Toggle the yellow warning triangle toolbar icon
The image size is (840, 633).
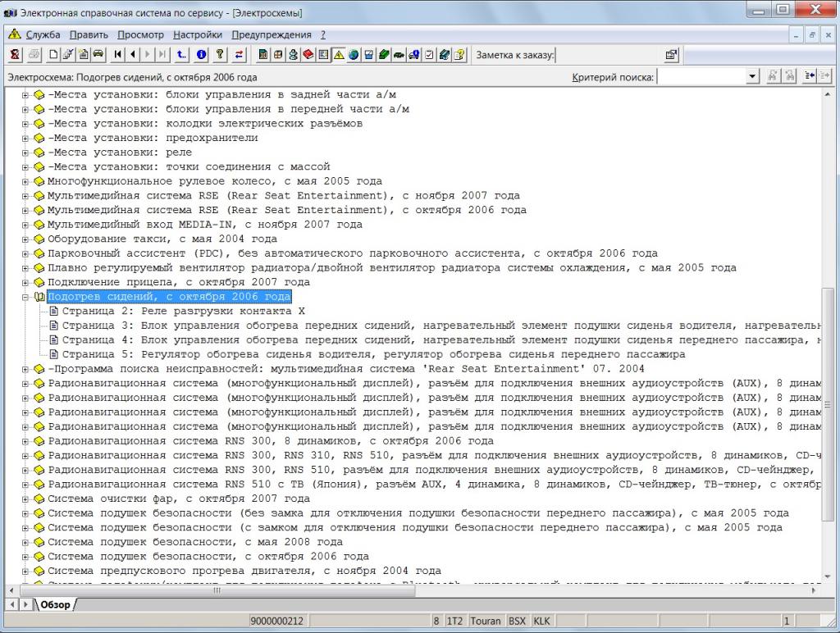coord(339,55)
